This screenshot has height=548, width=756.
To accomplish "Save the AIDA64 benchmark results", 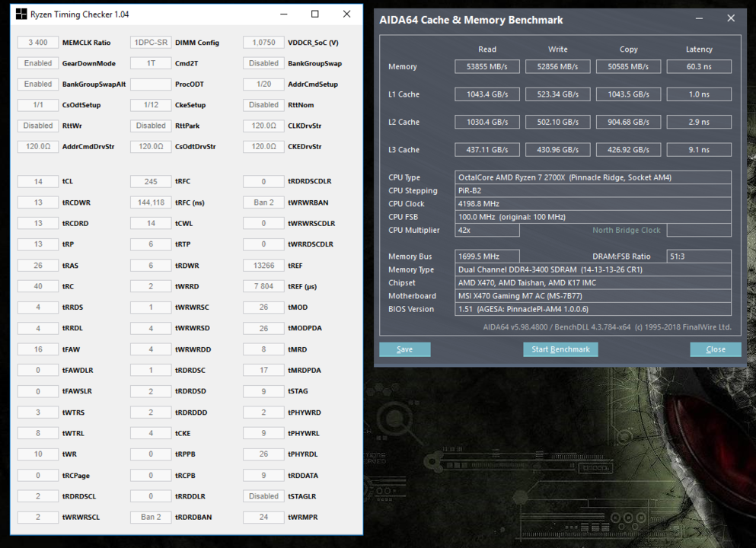I will pyautogui.click(x=404, y=349).
